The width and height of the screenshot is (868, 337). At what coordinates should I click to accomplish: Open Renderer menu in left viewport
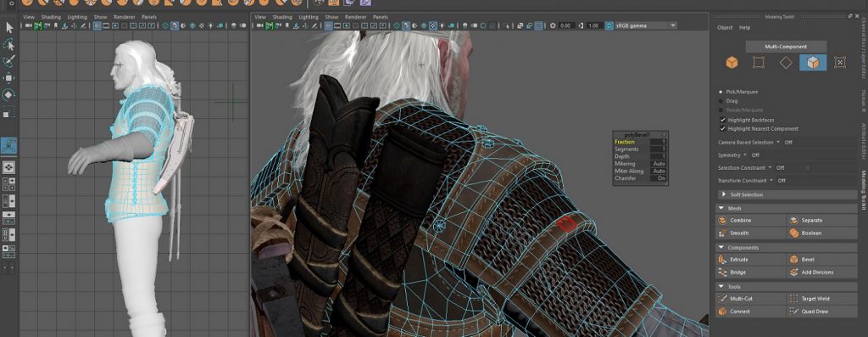point(124,17)
